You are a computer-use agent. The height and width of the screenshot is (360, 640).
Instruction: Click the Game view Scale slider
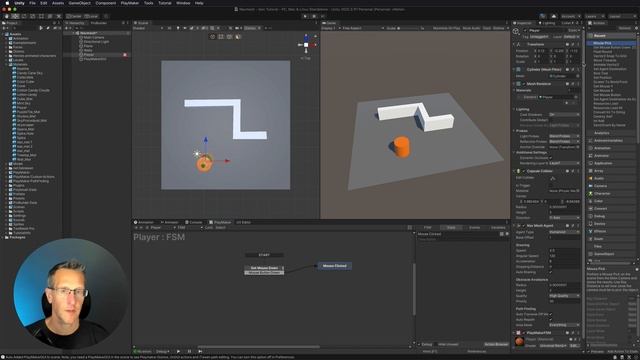(408, 28)
